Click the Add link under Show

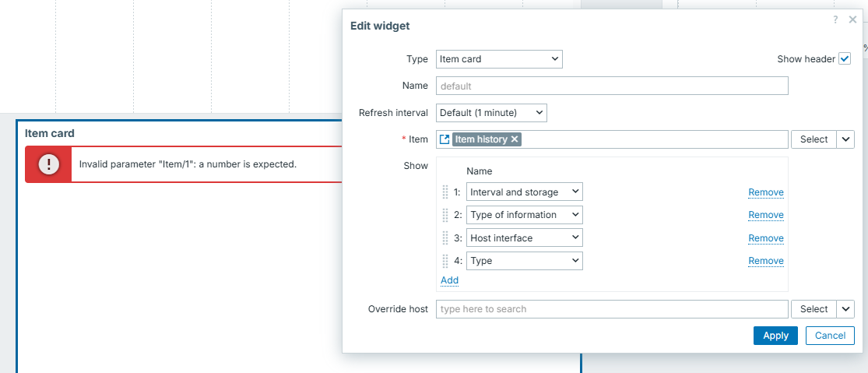(449, 280)
